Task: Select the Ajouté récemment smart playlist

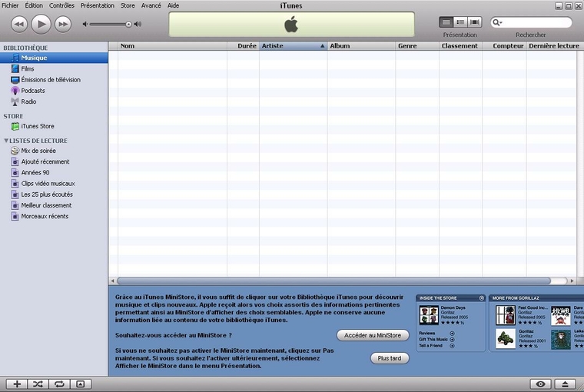Action: (x=54, y=161)
